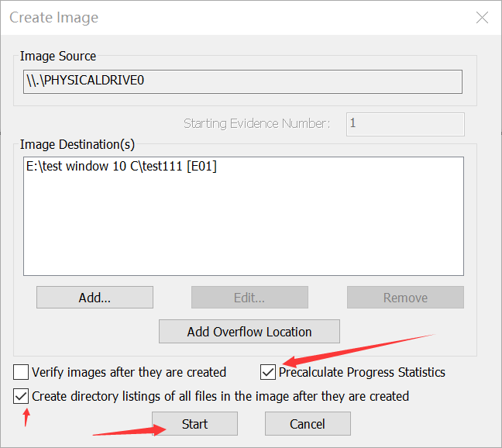
Task: Click the "Create directory listings of all files" label
Action: coord(220,396)
